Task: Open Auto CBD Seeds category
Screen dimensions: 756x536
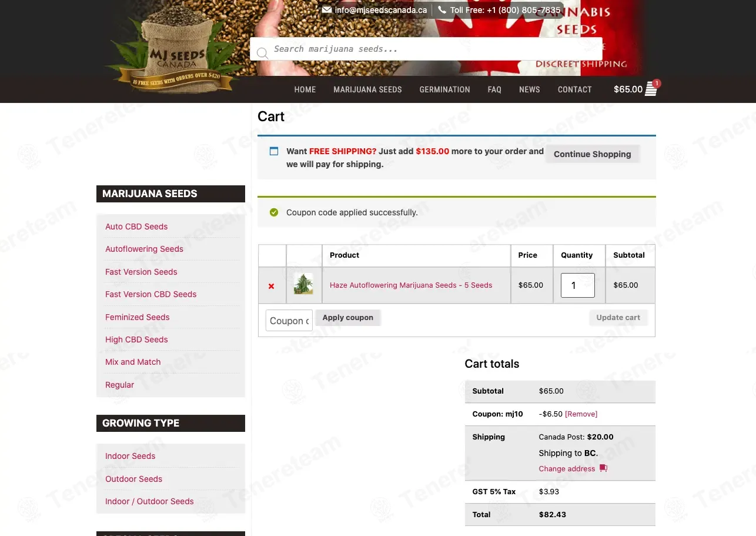Action: [136, 227]
